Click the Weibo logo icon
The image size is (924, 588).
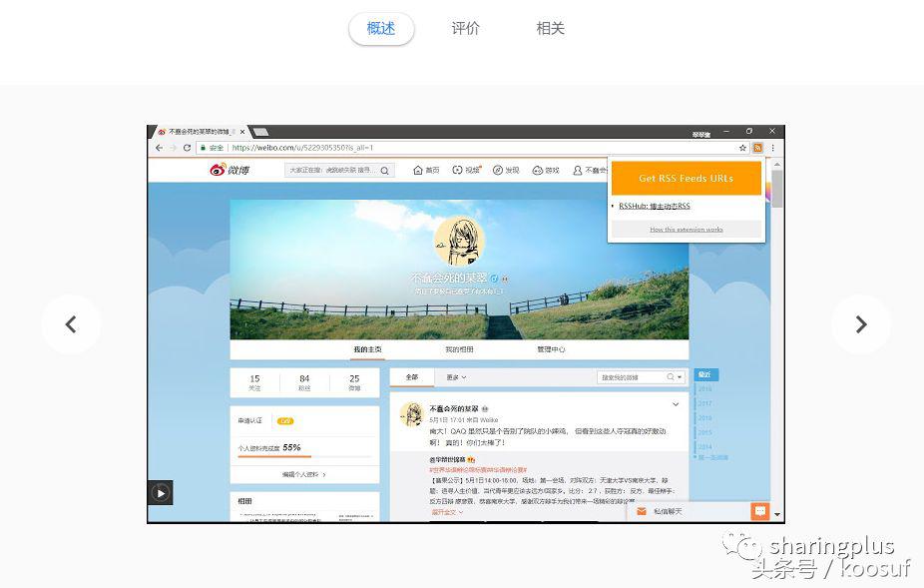(219, 170)
